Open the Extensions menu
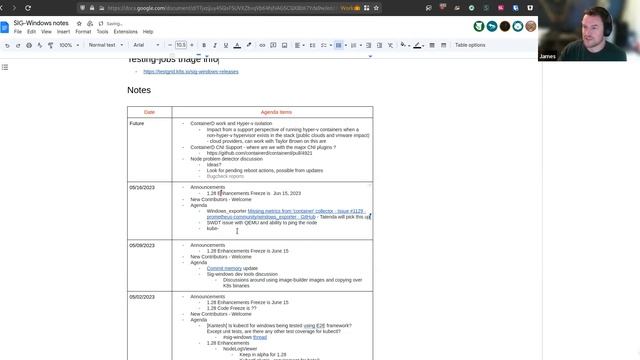This screenshot has height=360, width=640. [x=126, y=32]
